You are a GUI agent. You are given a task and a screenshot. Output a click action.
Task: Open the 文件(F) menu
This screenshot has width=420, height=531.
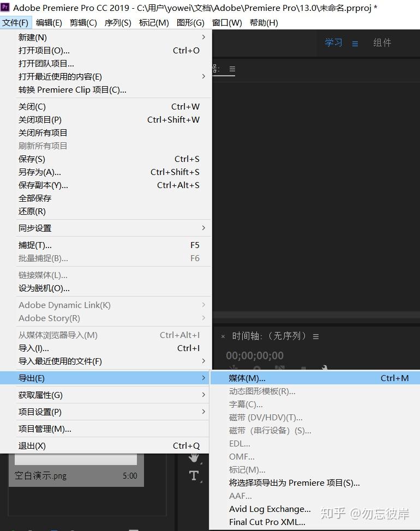16,23
